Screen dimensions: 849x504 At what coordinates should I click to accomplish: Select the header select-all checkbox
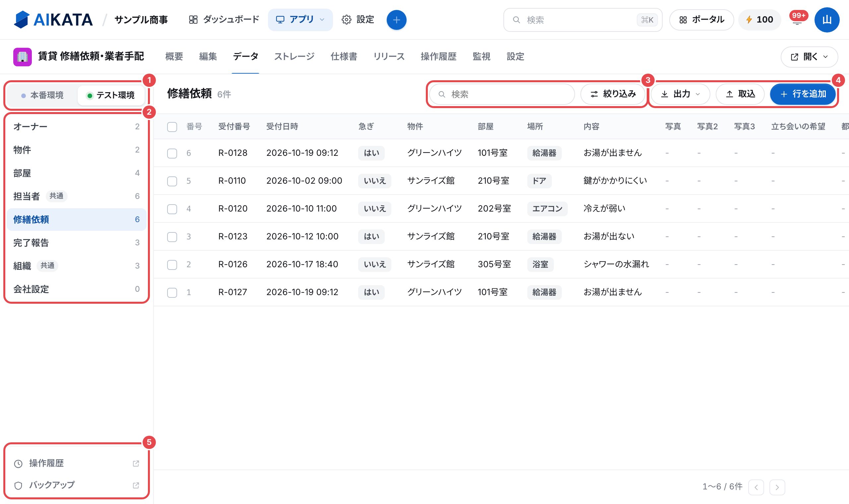pyautogui.click(x=172, y=127)
